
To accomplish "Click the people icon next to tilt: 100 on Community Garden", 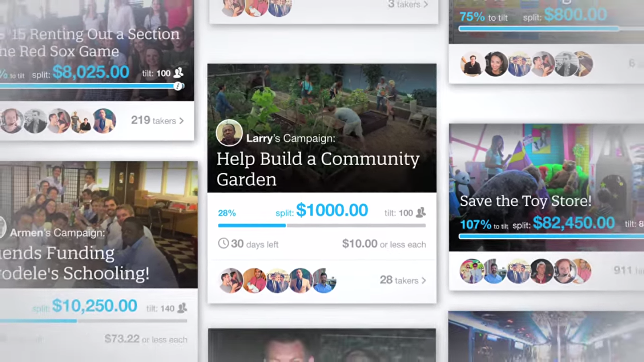I will [x=420, y=213].
